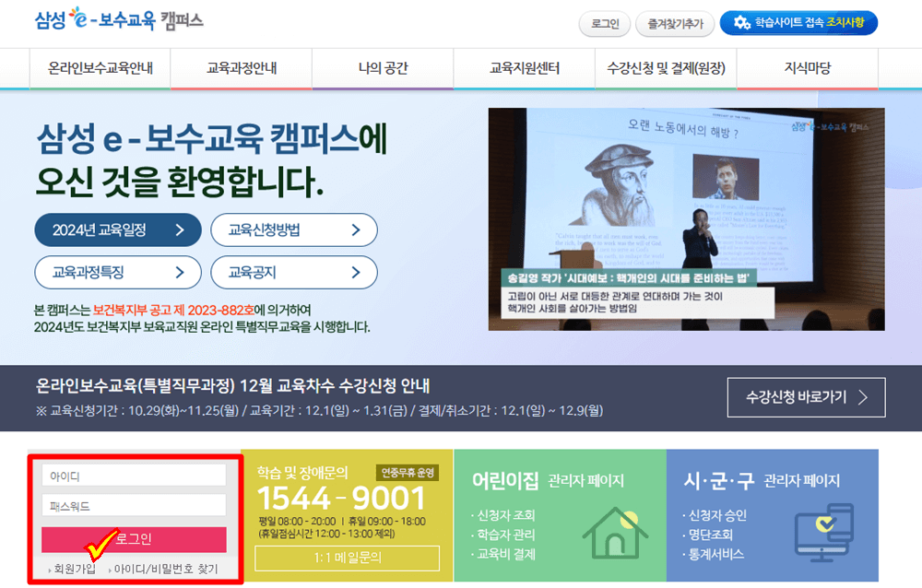This screenshot has width=922, height=588.
Task: Open 교육과정안내 menu
Action: point(241,68)
